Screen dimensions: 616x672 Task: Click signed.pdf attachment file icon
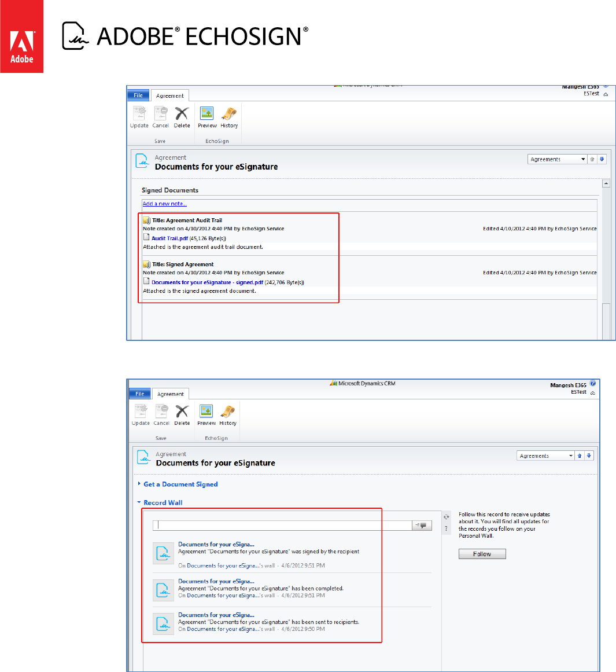(x=146, y=281)
